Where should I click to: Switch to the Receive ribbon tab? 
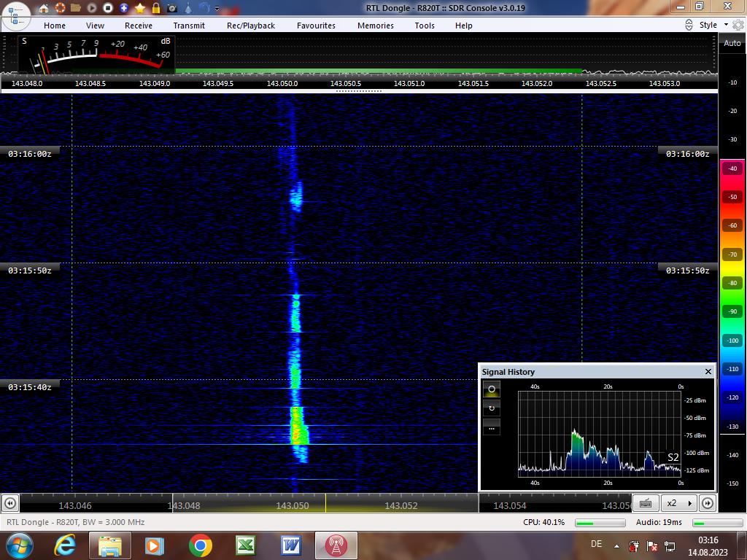click(x=139, y=26)
